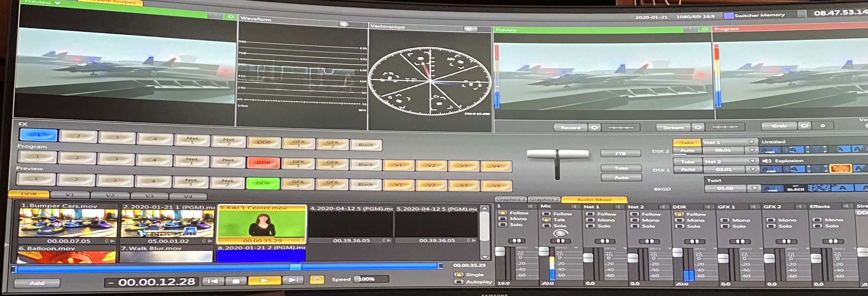Viewport: 868px width, 296px height.
Task: Open Waveform scope settings gear
Action: [344, 24]
